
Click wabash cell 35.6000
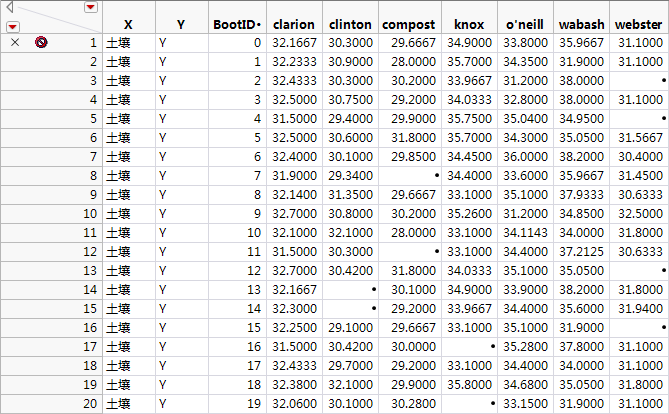(x=582, y=309)
